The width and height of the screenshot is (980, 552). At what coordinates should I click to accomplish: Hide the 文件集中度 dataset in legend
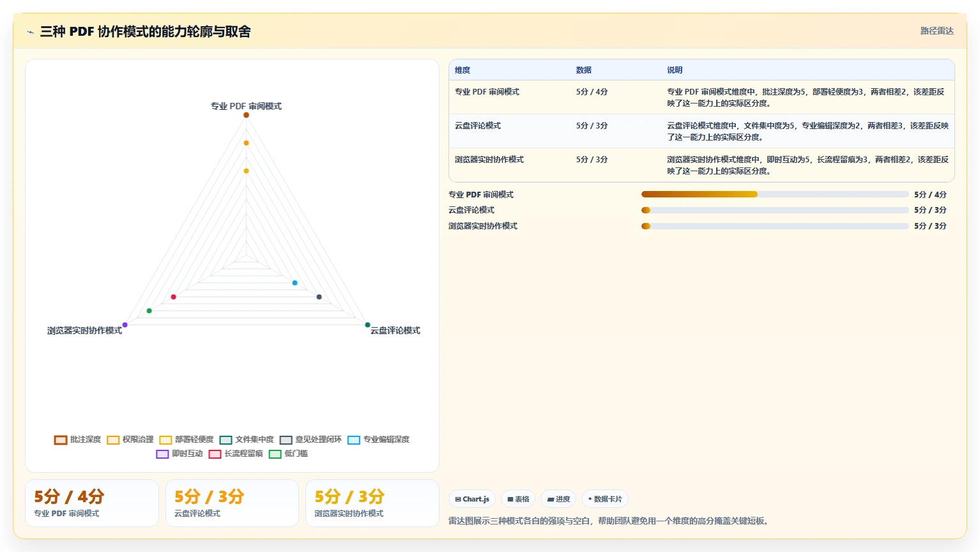click(247, 440)
